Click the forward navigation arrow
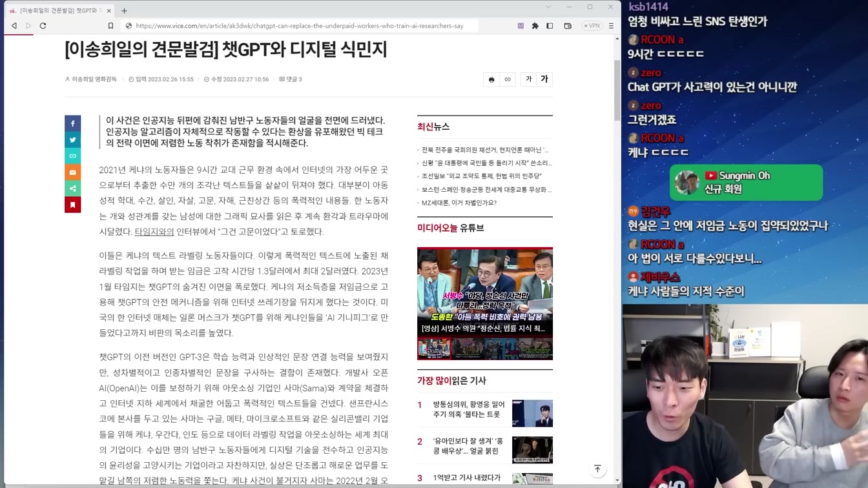 coord(28,26)
